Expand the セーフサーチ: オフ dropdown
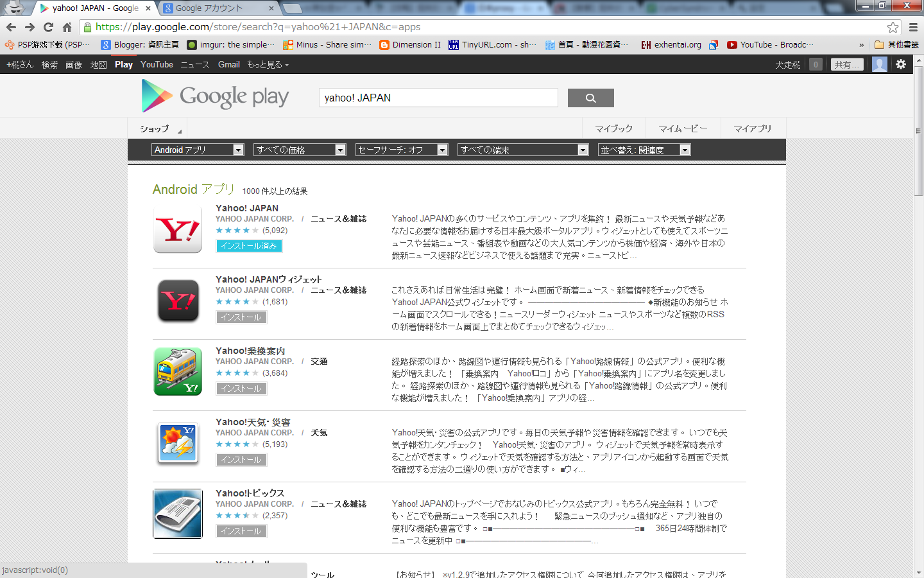Viewport: 924px width, 578px height. [x=401, y=150]
